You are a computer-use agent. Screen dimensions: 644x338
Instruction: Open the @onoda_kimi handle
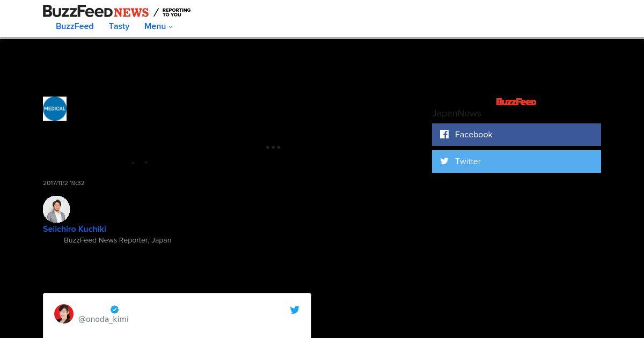104,319
